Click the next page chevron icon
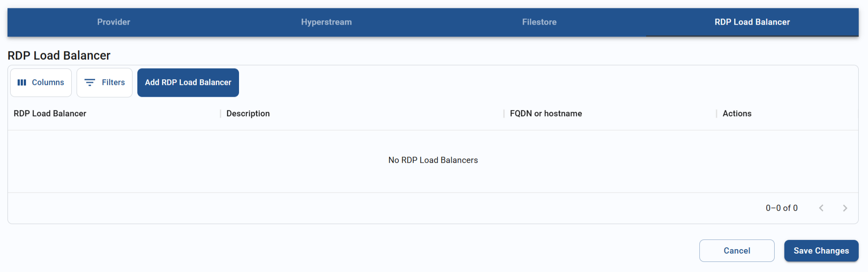This screenshot has height=272, width=868. pyautogui.click(x=845, y=208)
